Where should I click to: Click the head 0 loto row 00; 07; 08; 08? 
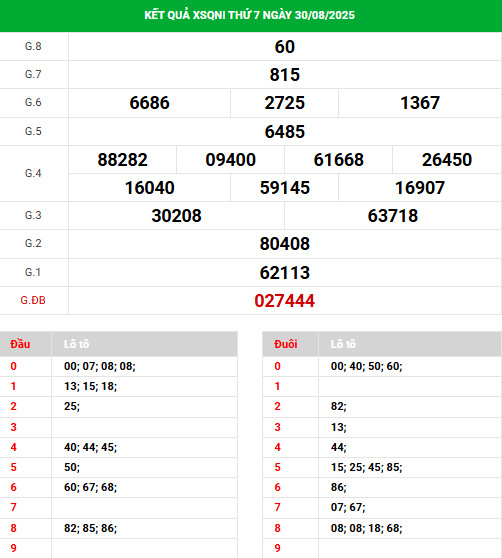(118, 366)
